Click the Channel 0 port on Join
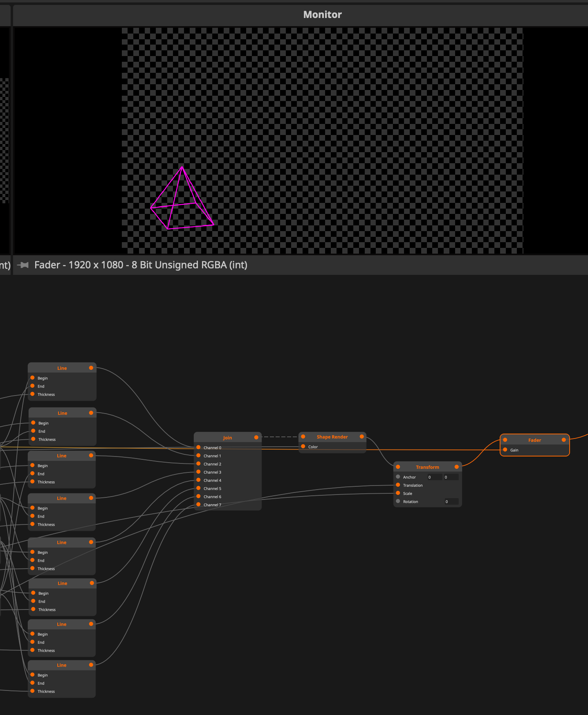Viewport: 588px width, 715px height. tap(198, 447)
